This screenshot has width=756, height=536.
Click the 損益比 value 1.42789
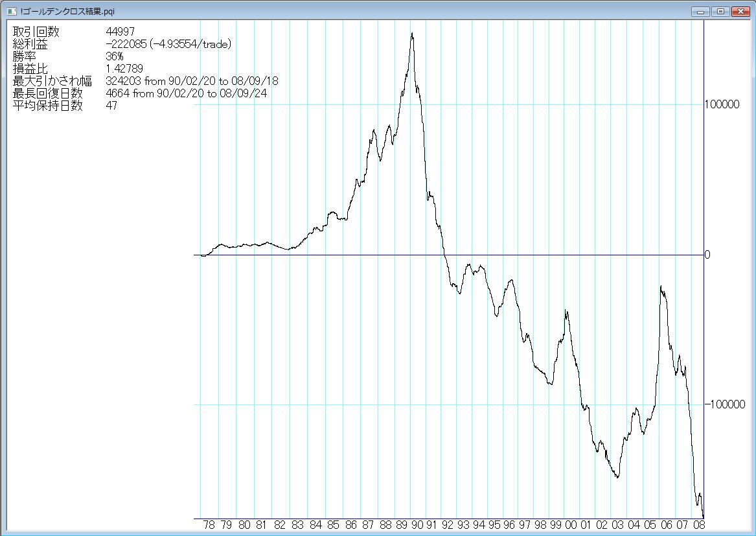124,69
